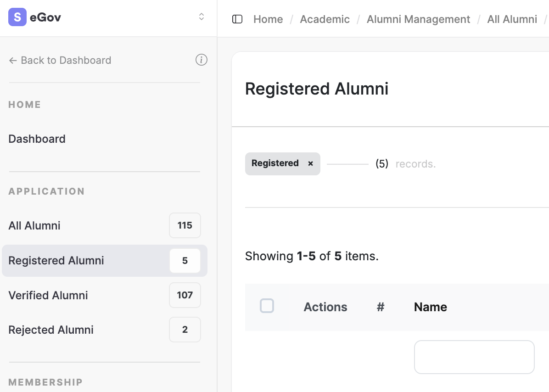
Task: Select Registered Alumni sidebar item
Action: point(56,260)
